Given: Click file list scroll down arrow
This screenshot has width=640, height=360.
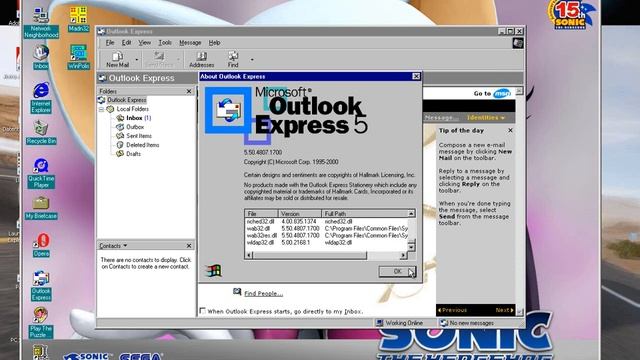Looking at the screenshot, I should click(x=411, y=247).
